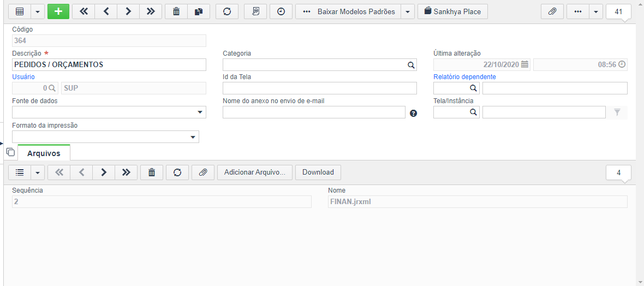Go to the first record in top toolbar
Screen dimensions: 644x286
[84, 11]
